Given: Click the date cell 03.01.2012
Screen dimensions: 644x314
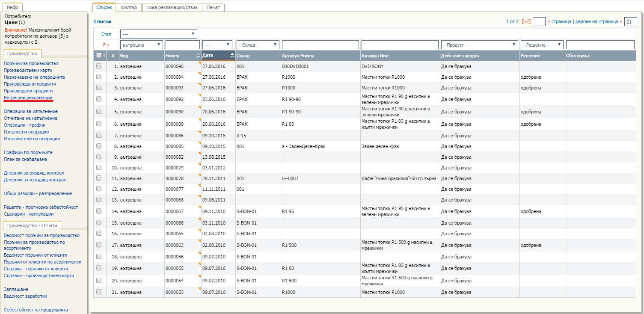Looking at the screenshot, I should tap(214, 168).
